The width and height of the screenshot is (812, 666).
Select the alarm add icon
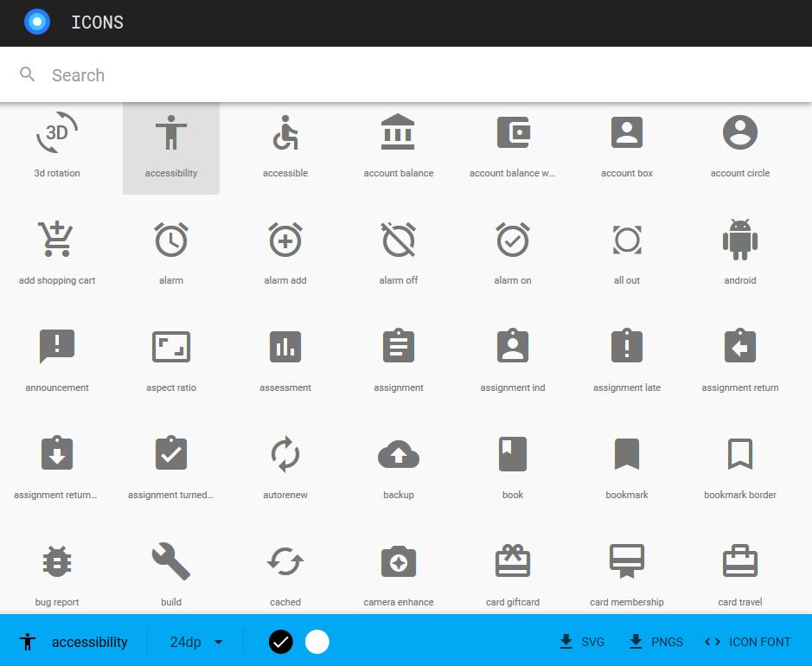285,239
